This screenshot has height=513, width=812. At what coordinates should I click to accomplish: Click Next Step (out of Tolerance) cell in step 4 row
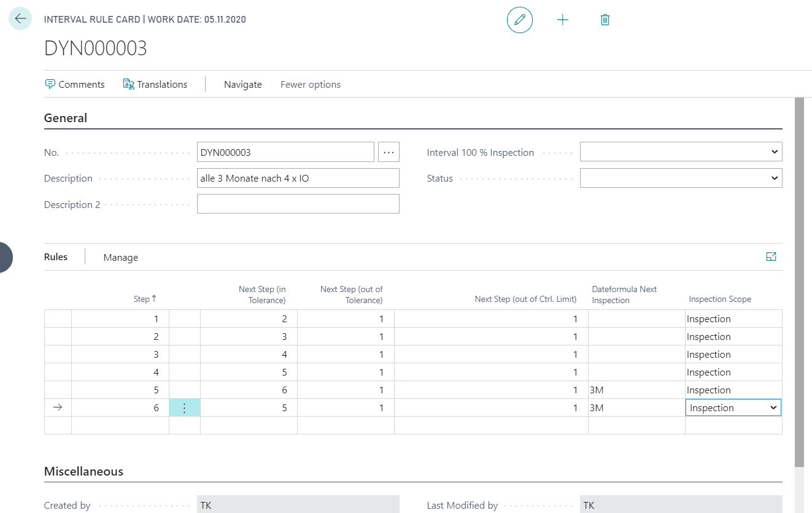coord(346,372)
